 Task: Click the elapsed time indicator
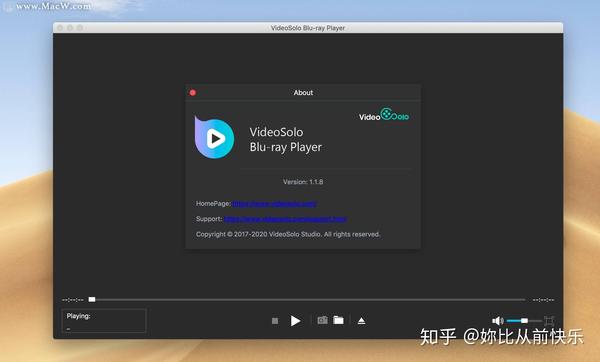[73, 300]
